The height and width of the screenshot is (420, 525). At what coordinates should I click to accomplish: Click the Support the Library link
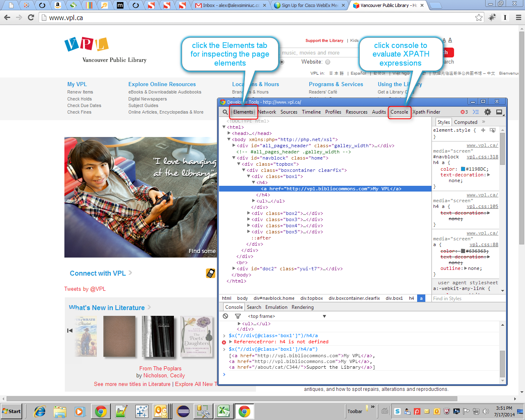coord(324,41)
